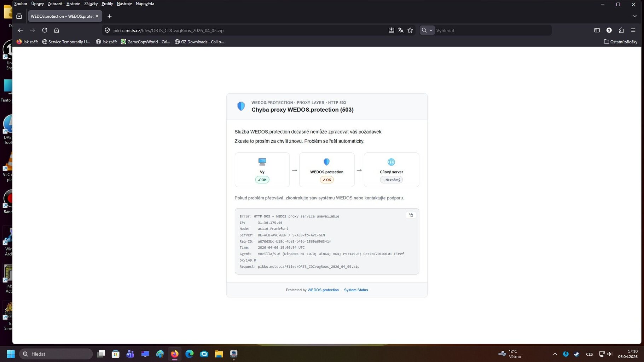Click the translate page icon
This screenshot has height=362, width=644.
tap(401, 30)
